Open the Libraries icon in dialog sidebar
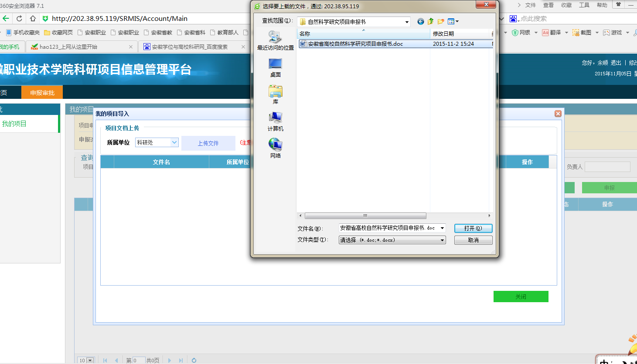This screenshot has height=364, width=637. point(275,91)
